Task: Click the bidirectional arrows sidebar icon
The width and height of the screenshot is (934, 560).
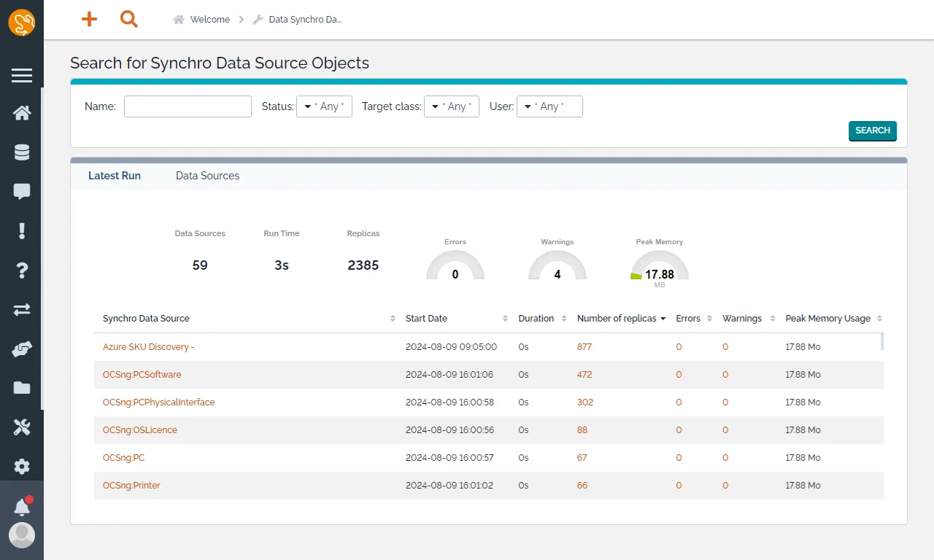Action: click(22, 310)
